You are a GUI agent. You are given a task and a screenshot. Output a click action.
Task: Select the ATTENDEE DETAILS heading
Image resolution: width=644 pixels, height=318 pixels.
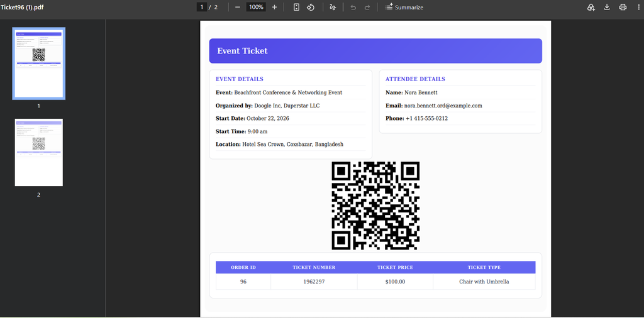(415, 79)
